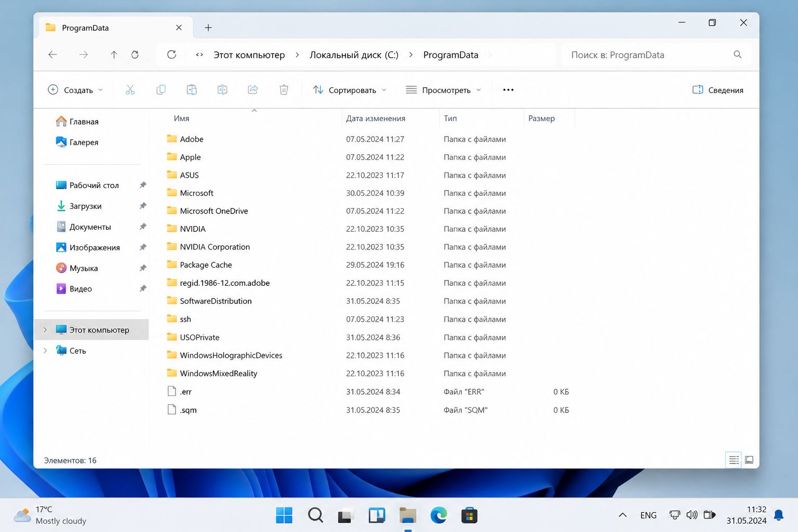This screenshot has height=532, width=798.
Task: Select the Apple folder
Action: click(190, 157)
